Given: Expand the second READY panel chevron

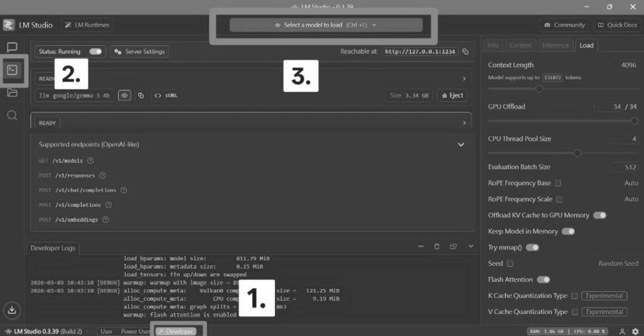Looking at the screenshot, I should click(464, 122).
